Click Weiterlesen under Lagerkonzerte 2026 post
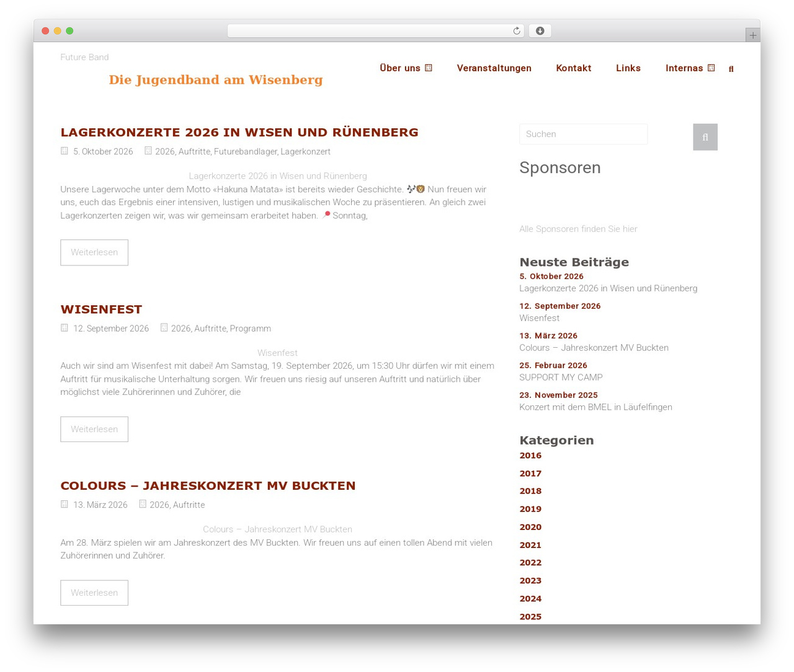Screen dimensions: 794x672 pos(94,252)
